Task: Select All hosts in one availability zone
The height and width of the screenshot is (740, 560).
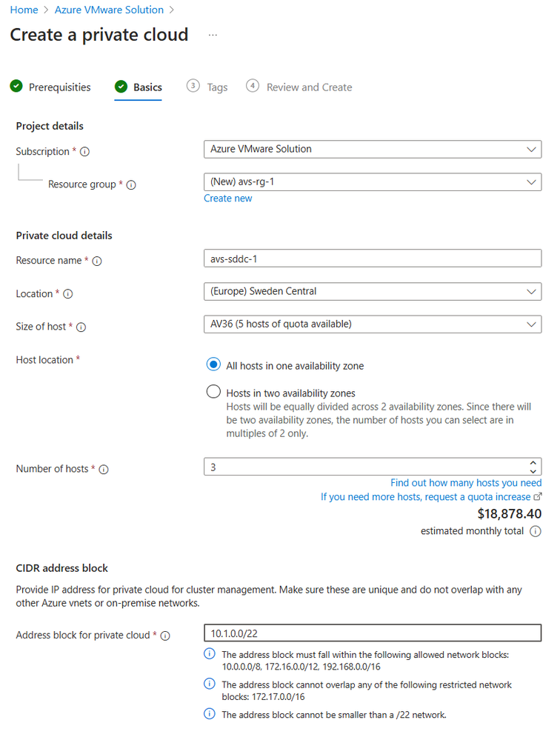Action: (x=213, y=364)
